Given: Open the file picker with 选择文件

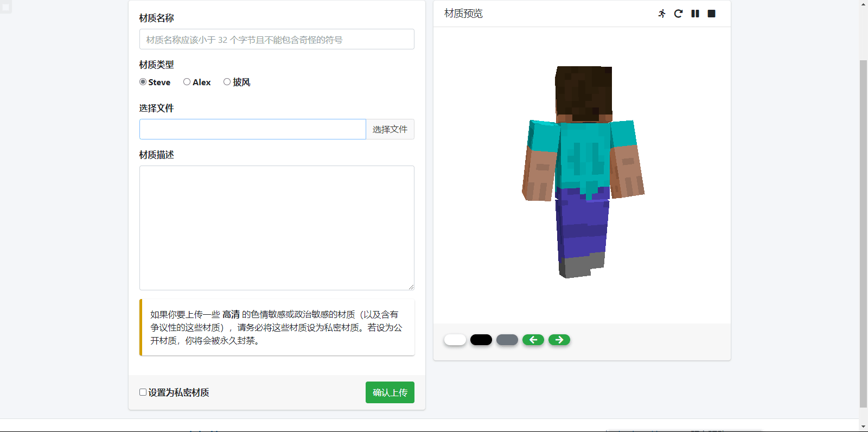Looking at the screenshot, I should click(x=390, y=129).
